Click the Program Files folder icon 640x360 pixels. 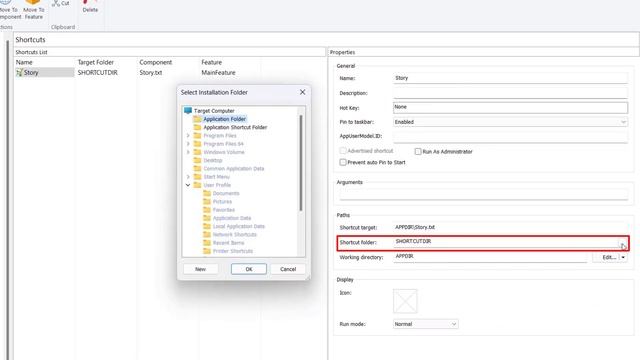198,136
